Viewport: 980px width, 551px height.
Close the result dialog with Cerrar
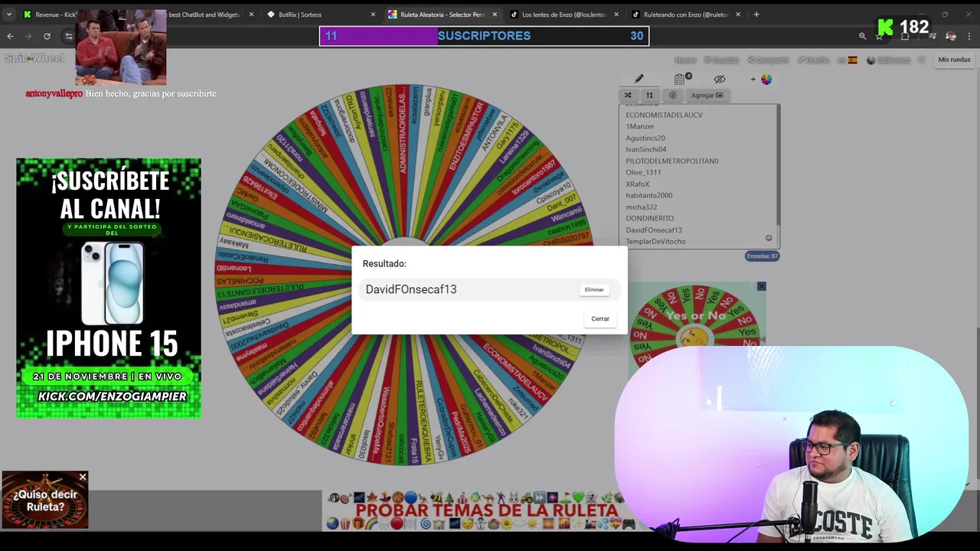(x=600, y=319)
